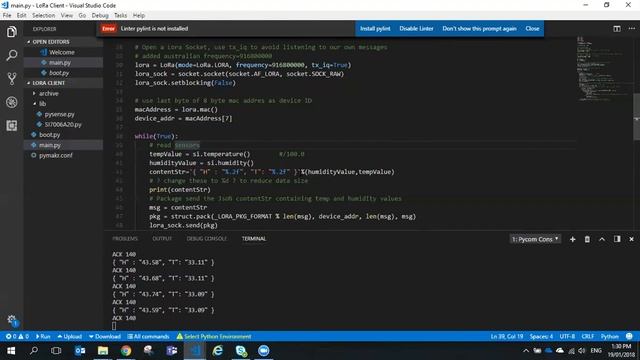The height and width of the screenshot is (360, 640).
Task: Open File Explorer from the taskbar
Action: click(x=103, y=351)
